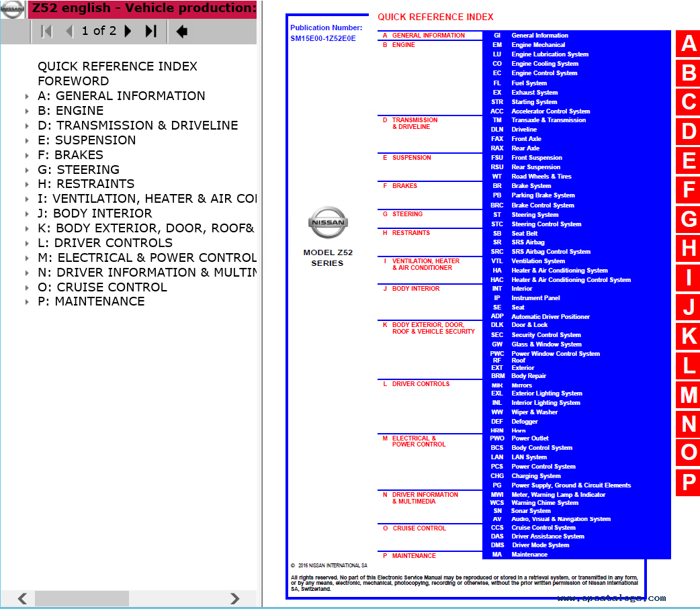Screen dimensions: 700x609
Task: Open Maintenance link in index
Action: pyautogui.click(x=529, y=555)
